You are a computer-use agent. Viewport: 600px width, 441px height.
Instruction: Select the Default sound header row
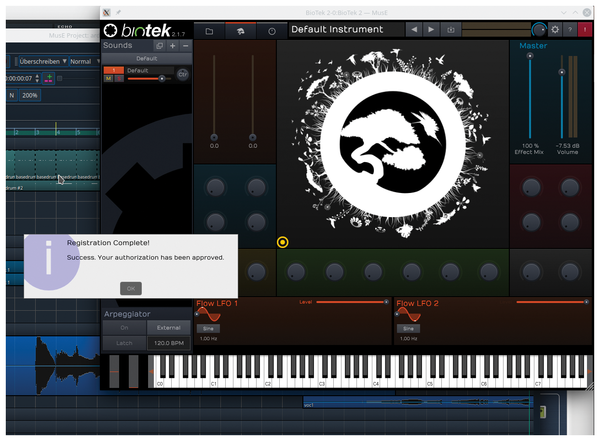[147, 59]
